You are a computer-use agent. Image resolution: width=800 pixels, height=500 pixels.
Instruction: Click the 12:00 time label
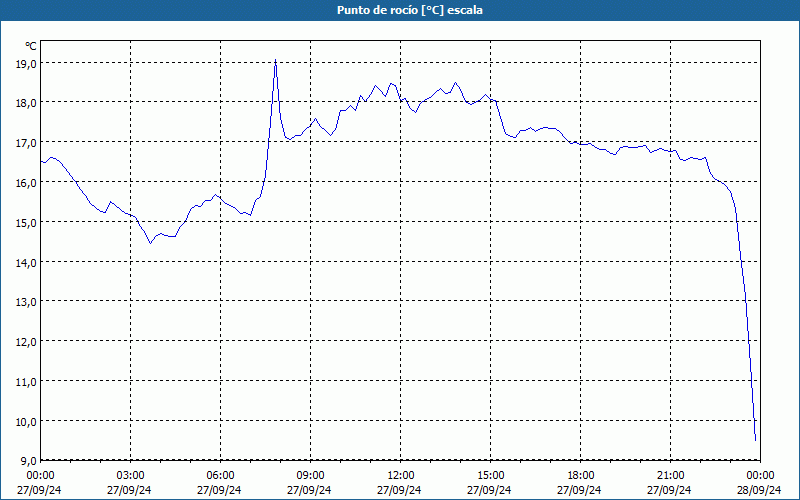pos(401,476)
